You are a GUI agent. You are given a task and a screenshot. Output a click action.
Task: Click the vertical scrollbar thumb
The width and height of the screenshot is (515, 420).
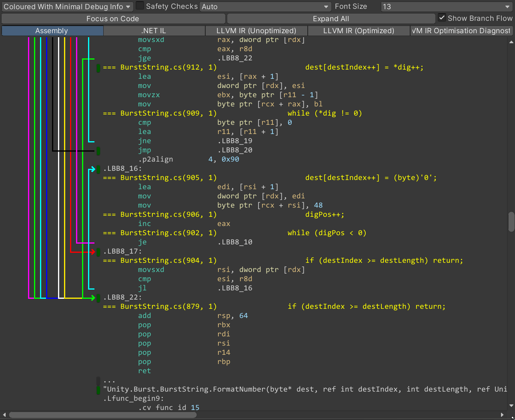pyautogui.click(x=511, y=222)
